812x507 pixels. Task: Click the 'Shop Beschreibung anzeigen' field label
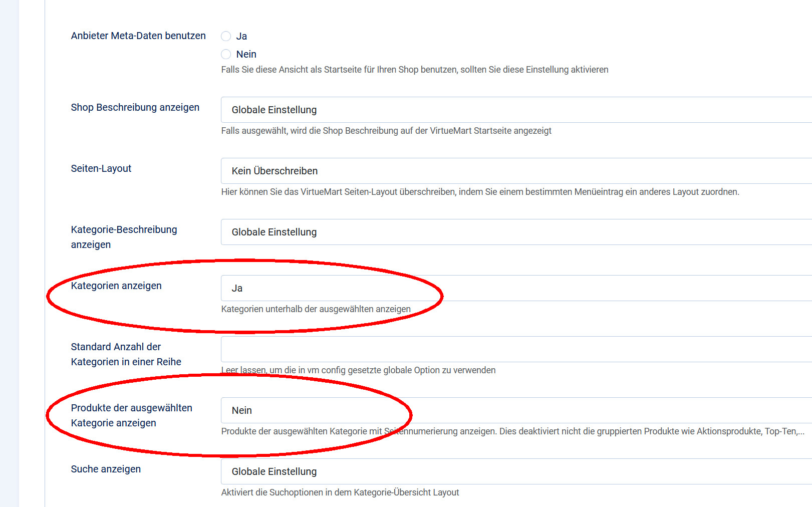pyautogui.click(x=135, y=107)
